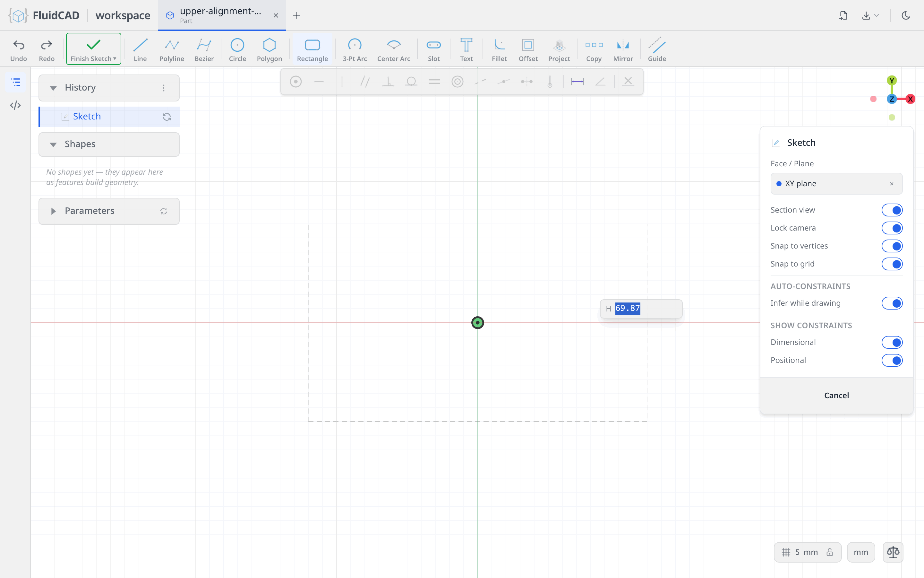Viewport: 924px width, 578px height.
Task: Select the 3-Pt Arc tool
Action: click(355, 49)
